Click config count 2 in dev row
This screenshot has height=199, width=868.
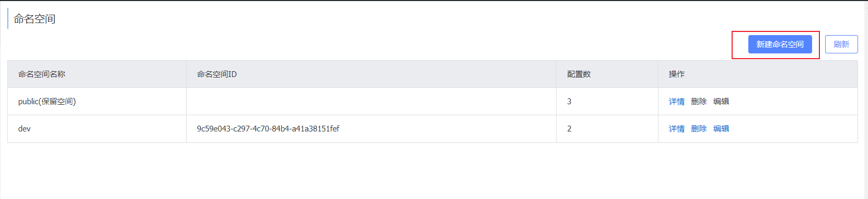tap(569, 129)
